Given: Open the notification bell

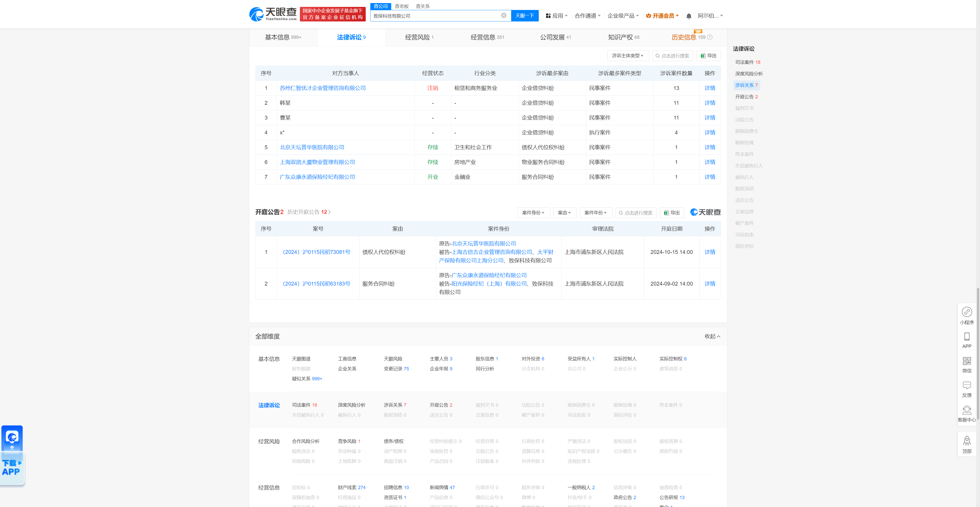Looking at the screenshot, I should (689, 16).
